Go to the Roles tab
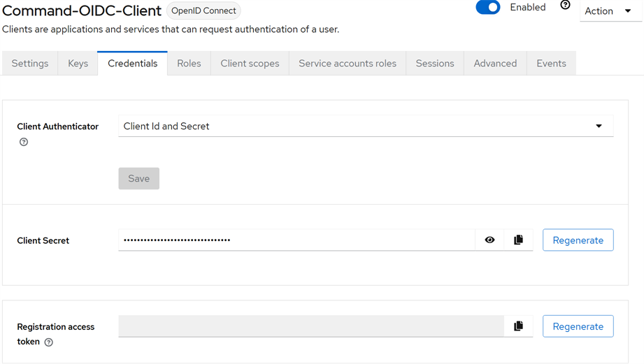This screenshot has height=364, width=644. [x=189, y=64]
